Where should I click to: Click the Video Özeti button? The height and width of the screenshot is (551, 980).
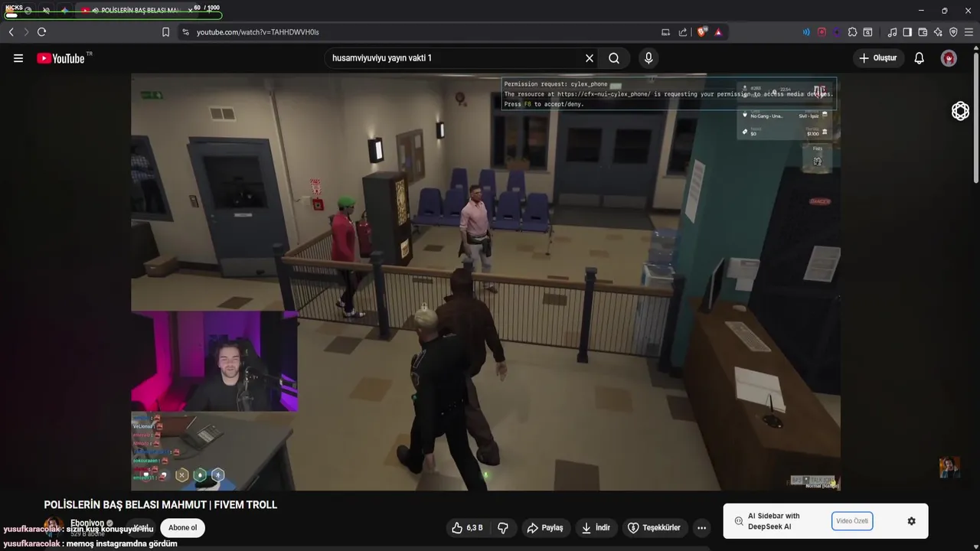click(x=852, y=521)
